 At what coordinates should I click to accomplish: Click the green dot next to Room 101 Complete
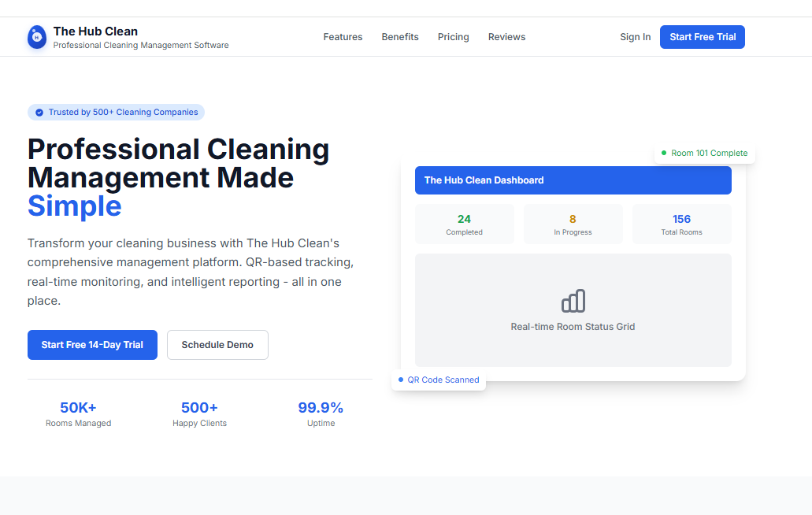(666, 153)
